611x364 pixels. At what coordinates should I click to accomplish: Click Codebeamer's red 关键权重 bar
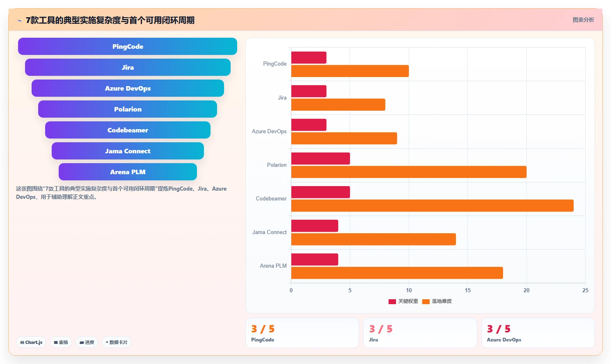(x=320, y=192)
